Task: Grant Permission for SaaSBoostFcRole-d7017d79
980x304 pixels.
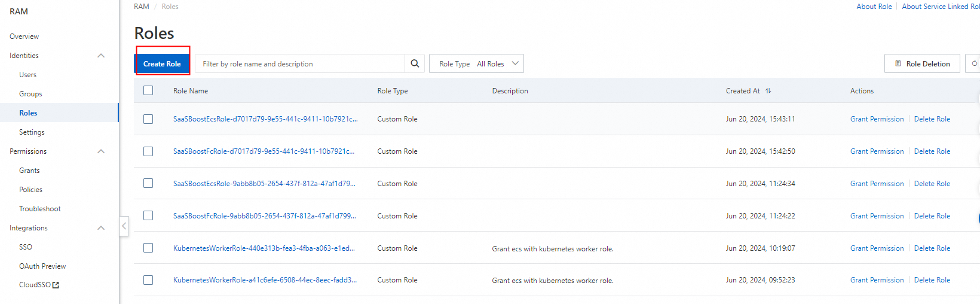Action: click(877, 151)
